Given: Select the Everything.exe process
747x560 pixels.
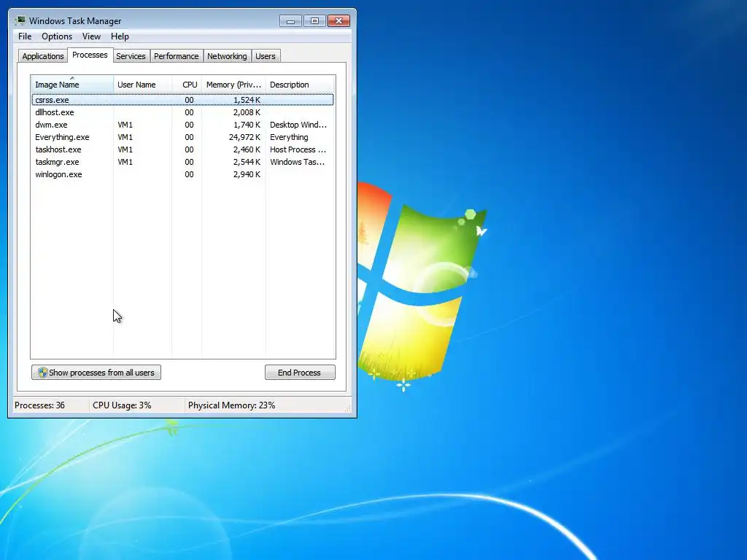Looking at the screenshot, I should click(182, 137).
